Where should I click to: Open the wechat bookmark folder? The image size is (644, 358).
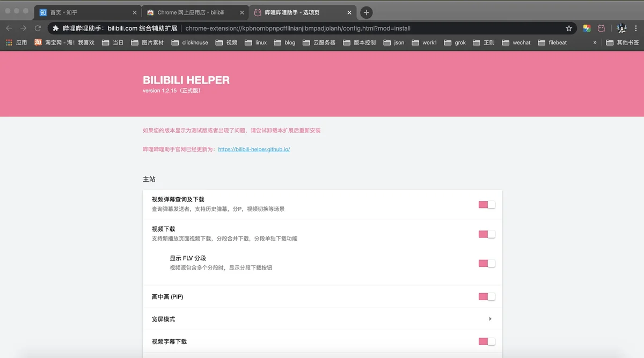(516, 42)
